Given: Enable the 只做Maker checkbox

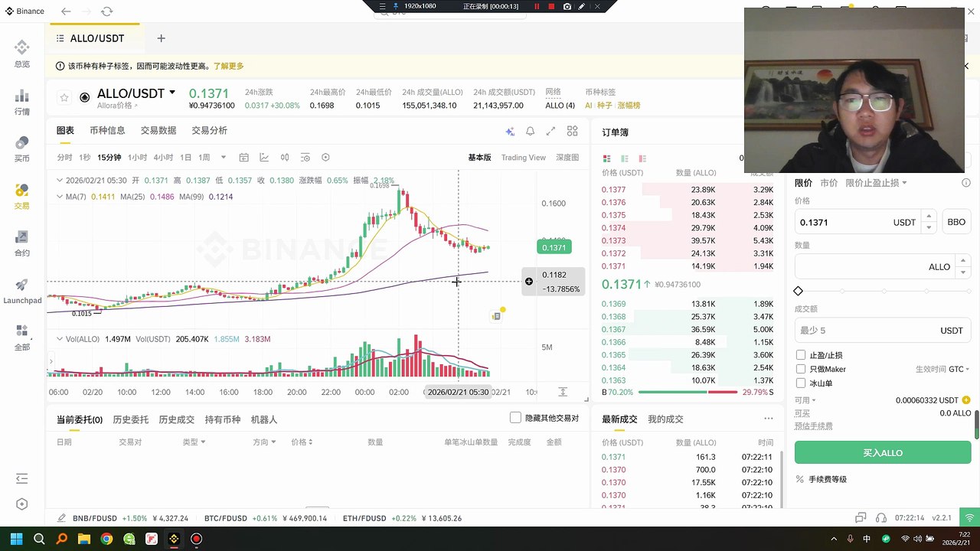Looking at the screenshot, I should click(x=801, y=369).
